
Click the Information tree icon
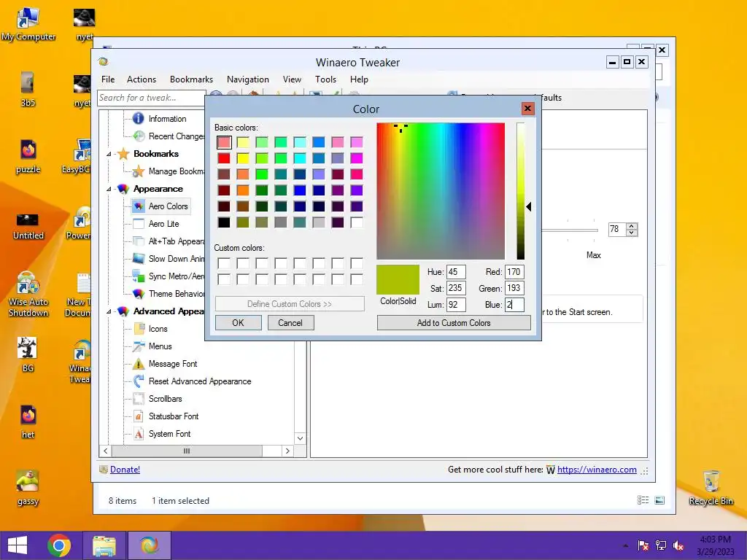(x=138, y=118)
